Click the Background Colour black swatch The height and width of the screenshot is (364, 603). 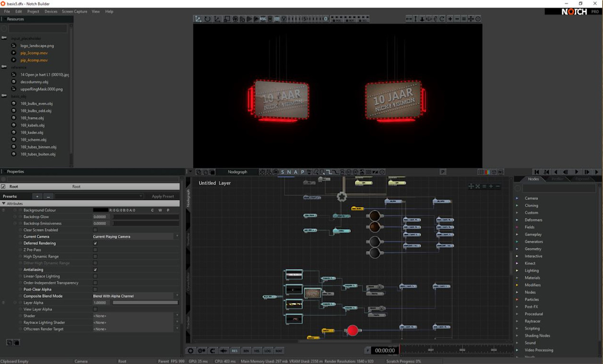click(100, 210)
